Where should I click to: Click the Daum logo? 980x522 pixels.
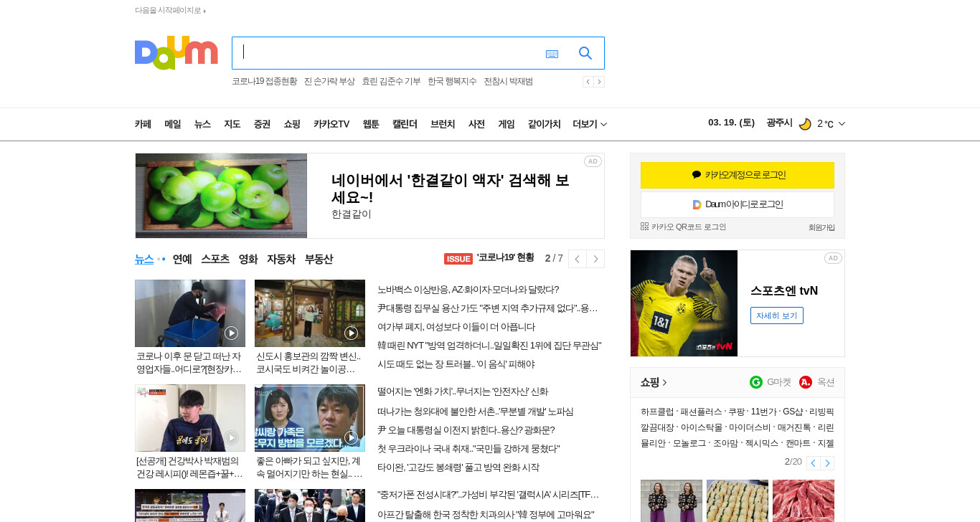[176, 53]
